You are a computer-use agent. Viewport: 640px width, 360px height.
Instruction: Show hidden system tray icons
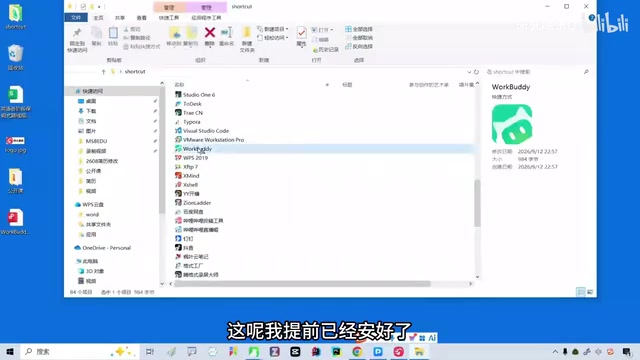[555, 351]
